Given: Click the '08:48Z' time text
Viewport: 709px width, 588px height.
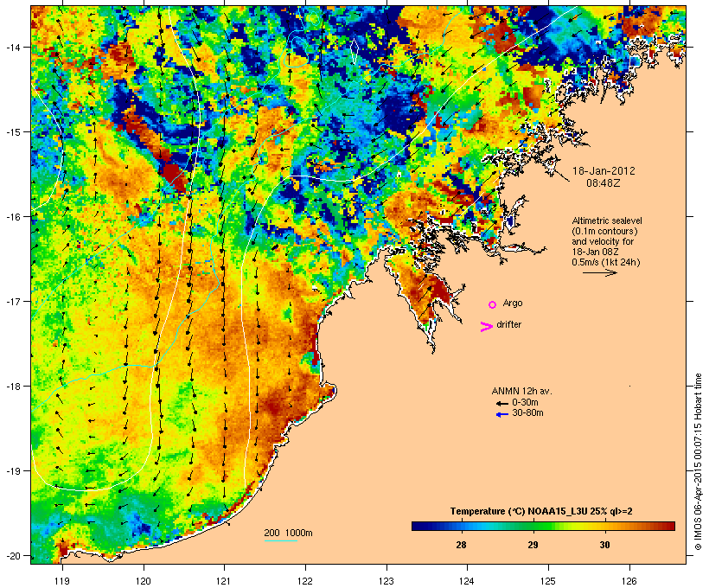Looking at the screenshot, I should pos(604,183).
